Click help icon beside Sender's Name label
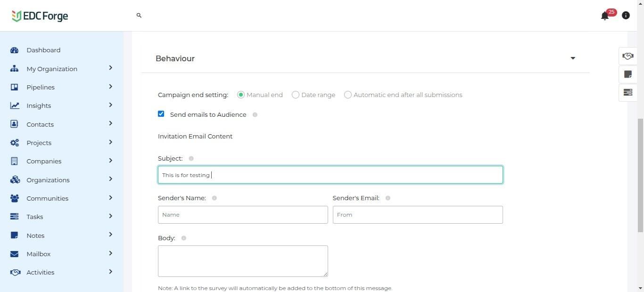 click(x=214, y=198)
